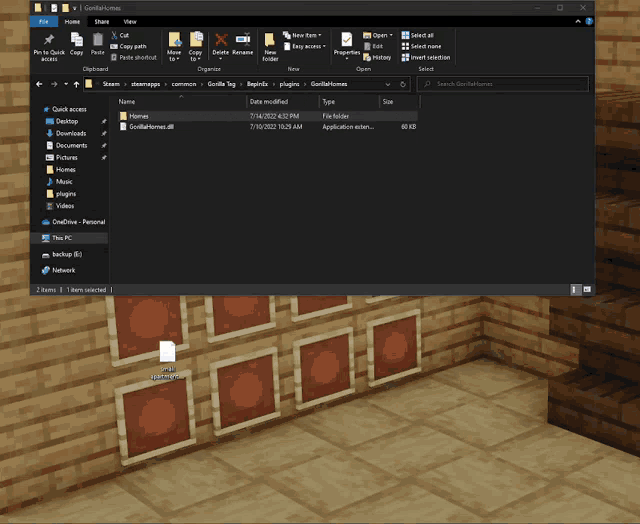Switch to details view in status bar

click(575, 289)
